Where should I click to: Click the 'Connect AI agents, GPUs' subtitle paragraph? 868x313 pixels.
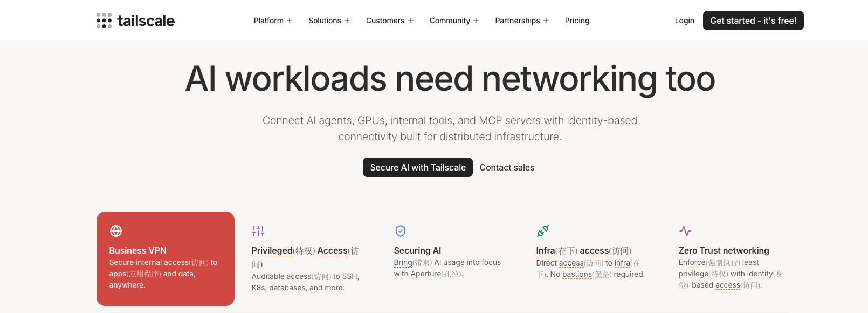point(450,128)
